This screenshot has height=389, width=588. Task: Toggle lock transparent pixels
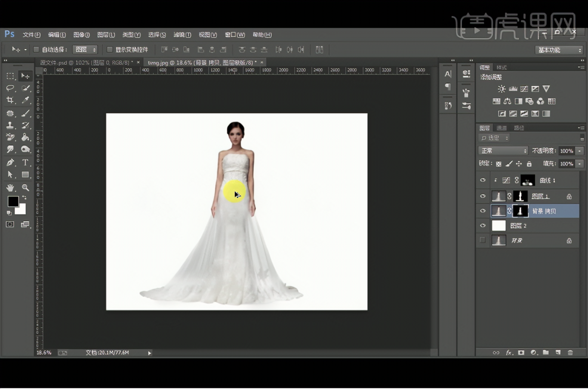pos(499,164)
